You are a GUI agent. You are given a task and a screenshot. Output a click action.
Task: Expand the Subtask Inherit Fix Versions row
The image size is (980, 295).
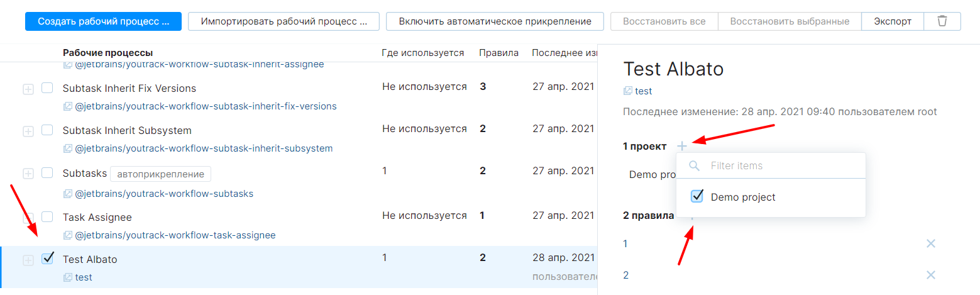coord(28,89)
